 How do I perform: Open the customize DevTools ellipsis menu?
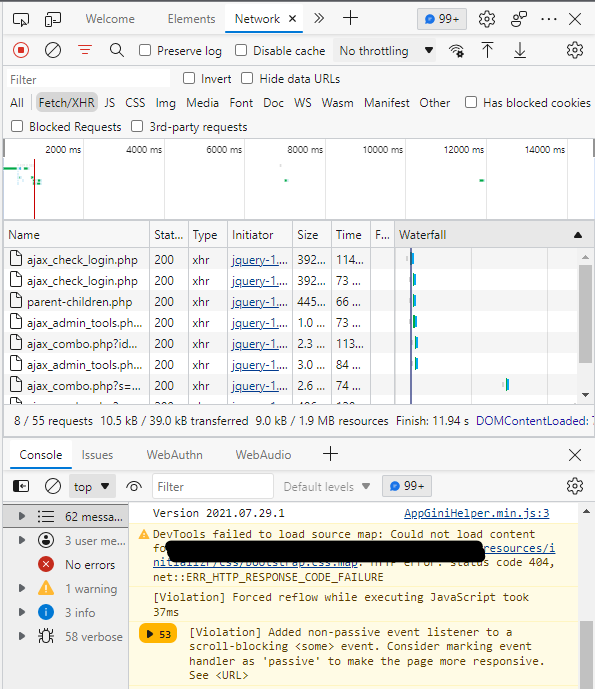click(x=549, y=19)
